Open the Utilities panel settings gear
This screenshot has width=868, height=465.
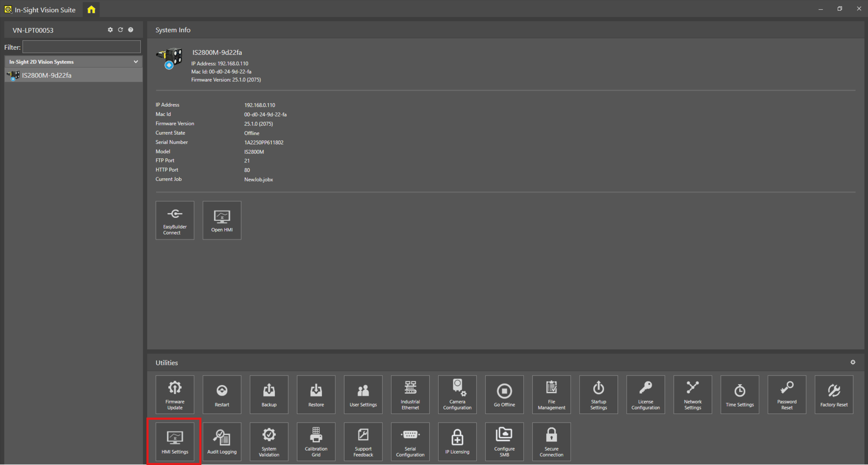(852, 362)
